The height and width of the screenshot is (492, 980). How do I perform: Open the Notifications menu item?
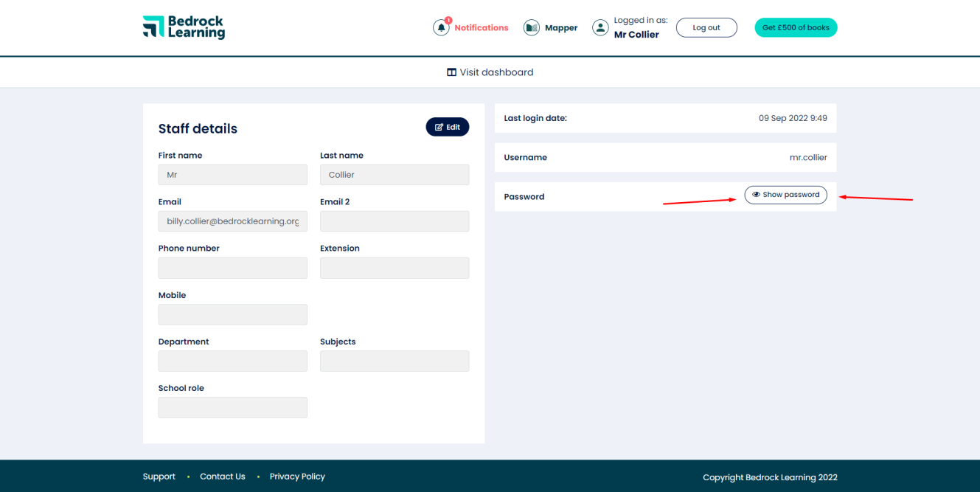[481, 28]
